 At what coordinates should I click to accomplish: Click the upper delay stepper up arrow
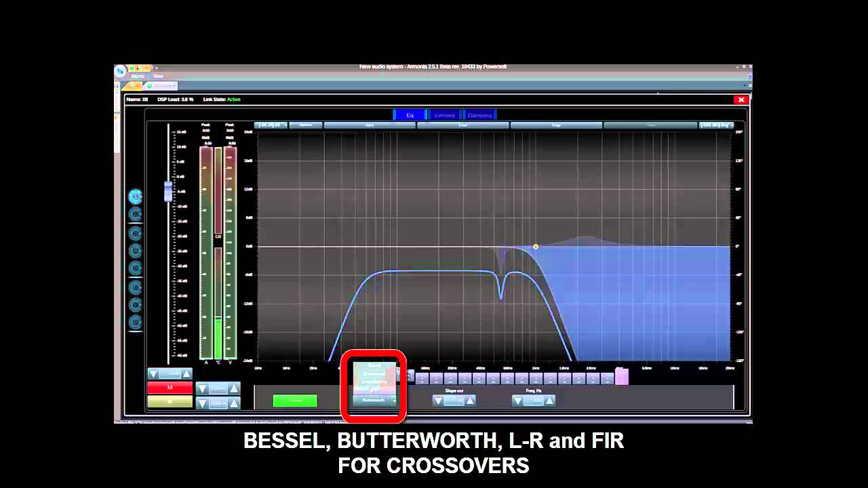point(234,388)
